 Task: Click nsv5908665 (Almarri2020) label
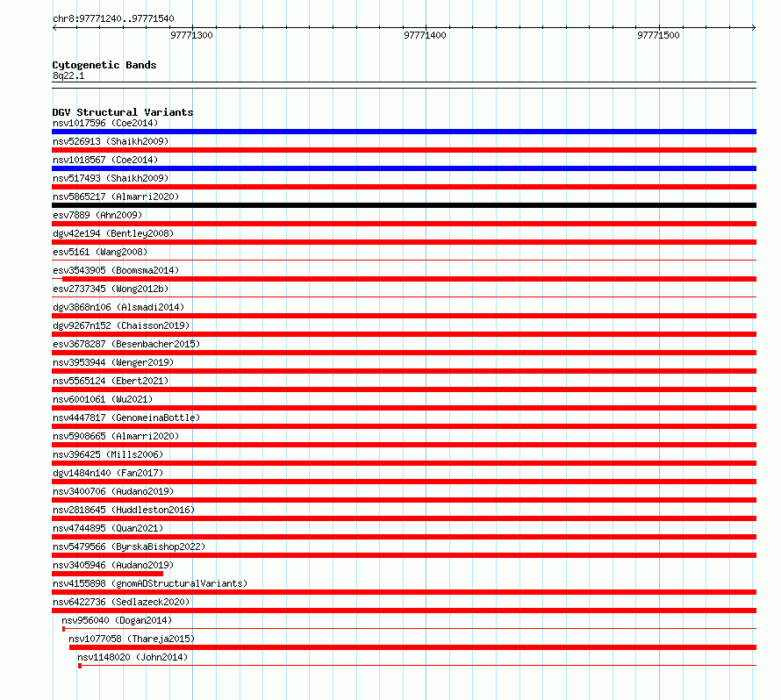pyautogui.click(x=116, y=436)
